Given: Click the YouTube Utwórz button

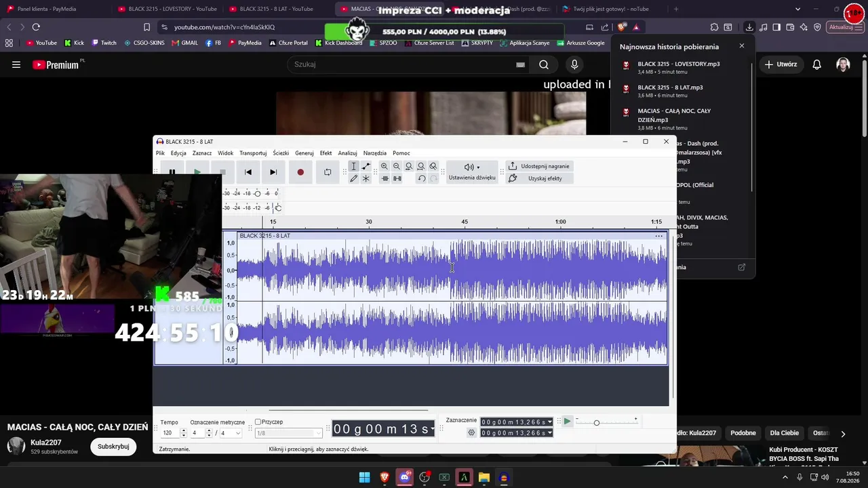Looking at the screenshot, I should [781, 64].
